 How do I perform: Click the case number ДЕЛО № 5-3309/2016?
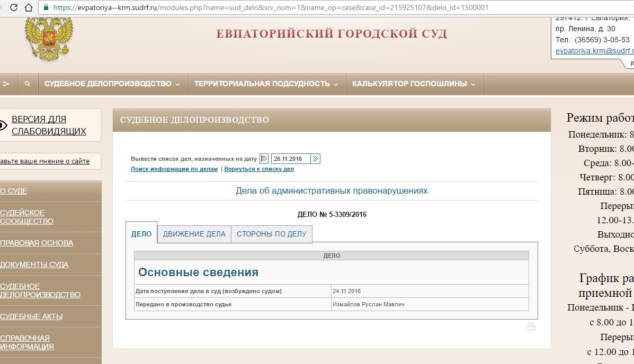(332, 214)
